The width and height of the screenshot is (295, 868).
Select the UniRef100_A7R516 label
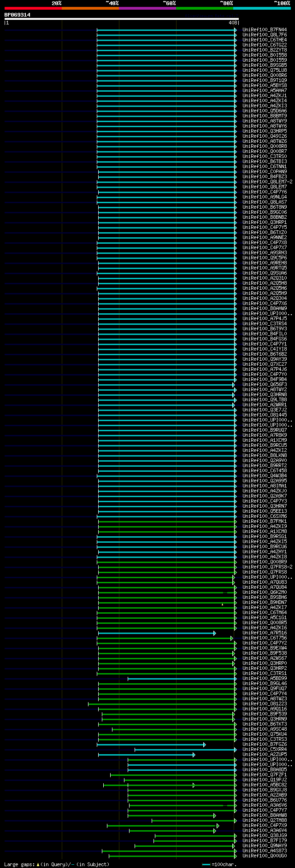click(265, 633)
